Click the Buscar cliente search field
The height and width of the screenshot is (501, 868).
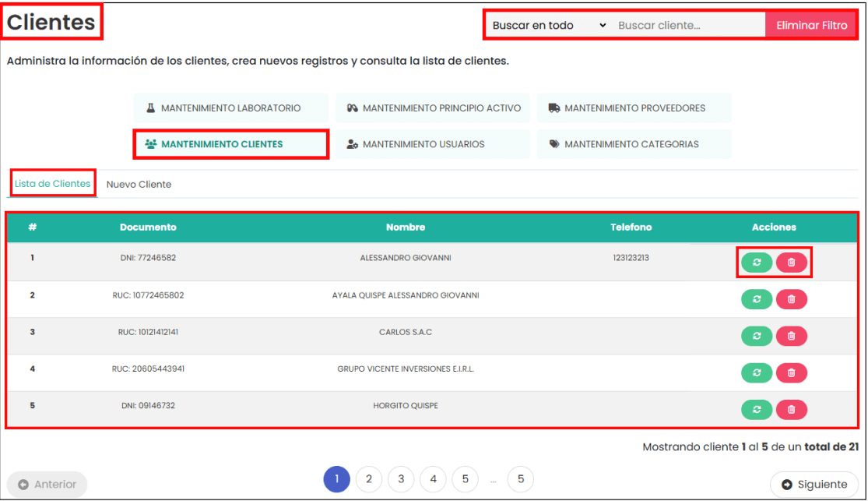click(687, 25)
